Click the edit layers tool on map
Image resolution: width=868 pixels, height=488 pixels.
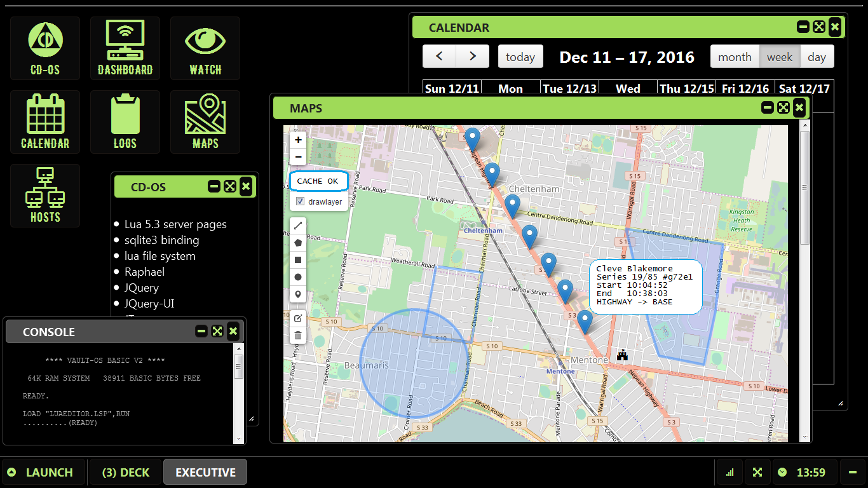[298, 318]
